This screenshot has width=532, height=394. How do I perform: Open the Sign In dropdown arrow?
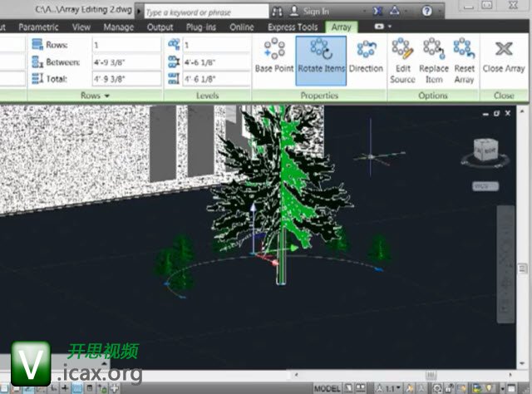coord(364,12)
